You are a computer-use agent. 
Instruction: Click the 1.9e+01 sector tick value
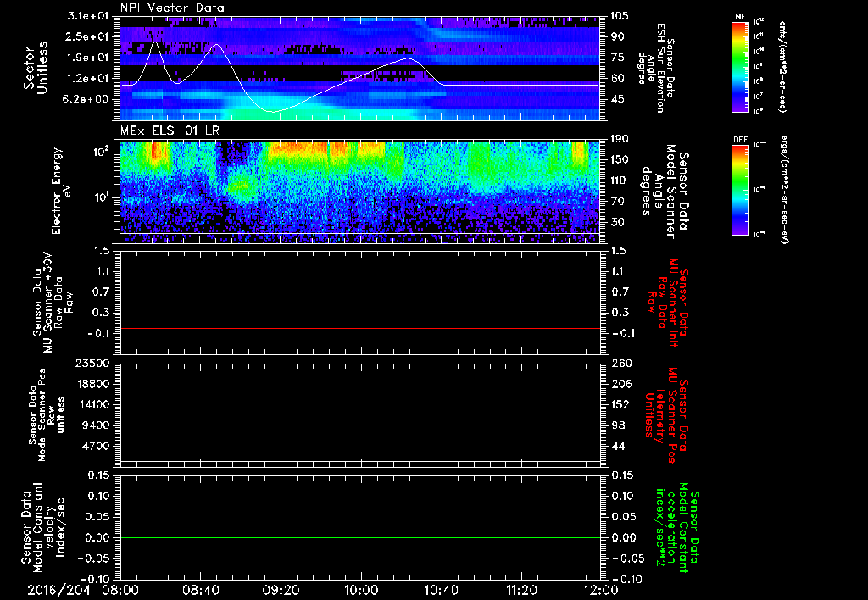tap(88, 58)
